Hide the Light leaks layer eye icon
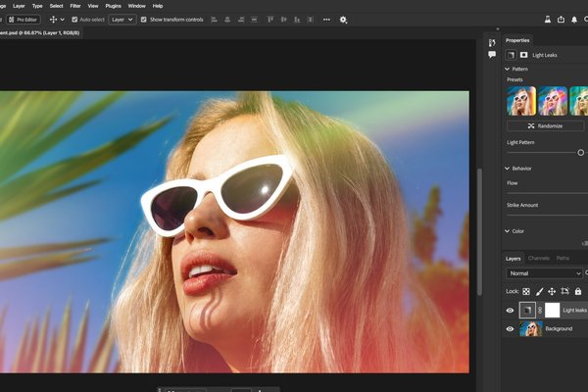 [510, 311]
